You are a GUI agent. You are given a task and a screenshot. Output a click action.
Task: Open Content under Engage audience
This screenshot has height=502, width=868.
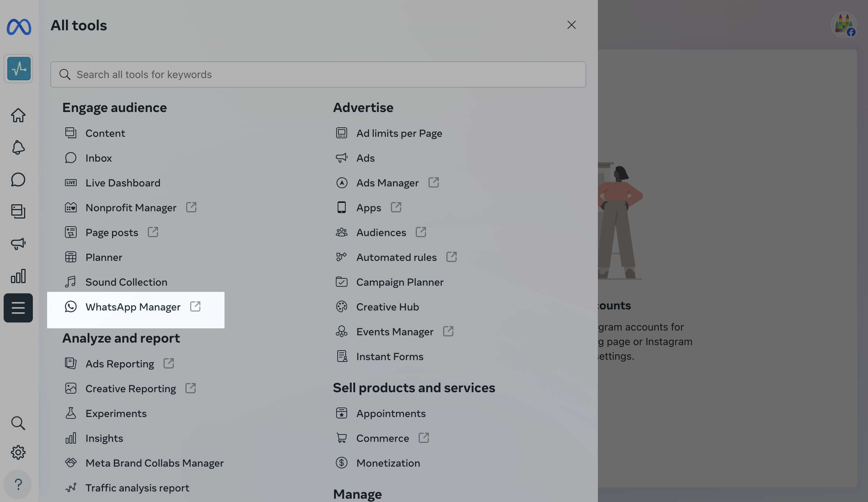[x=105, y=133]
